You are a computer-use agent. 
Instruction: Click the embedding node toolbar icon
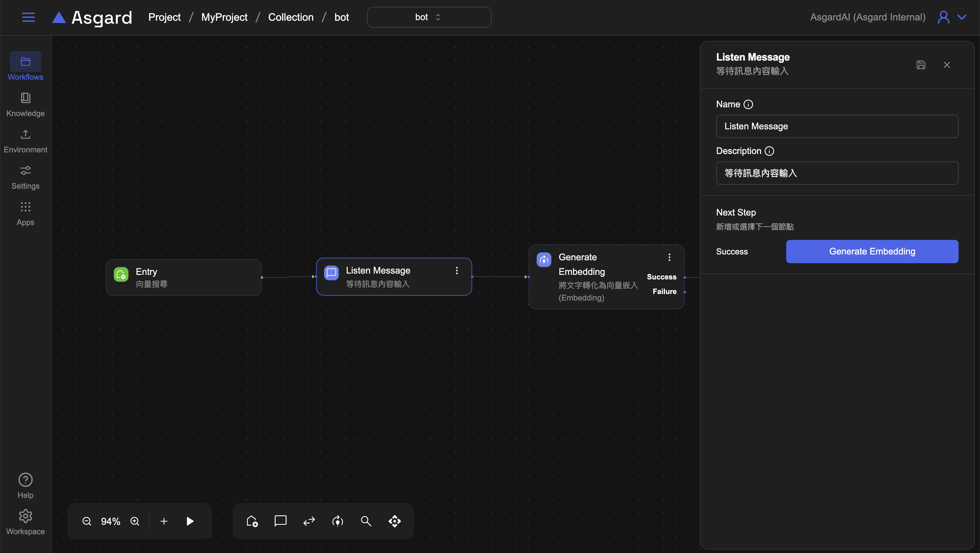point(337,521)
